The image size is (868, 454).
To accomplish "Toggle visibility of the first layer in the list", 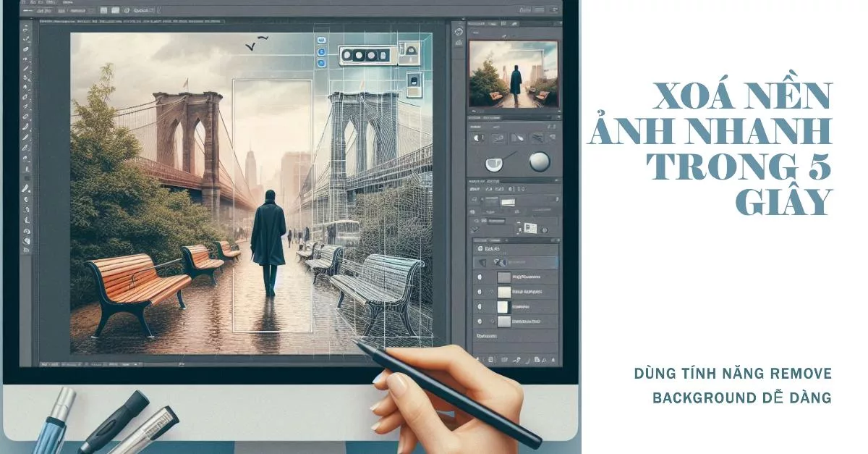I will (x=478, y=277).
